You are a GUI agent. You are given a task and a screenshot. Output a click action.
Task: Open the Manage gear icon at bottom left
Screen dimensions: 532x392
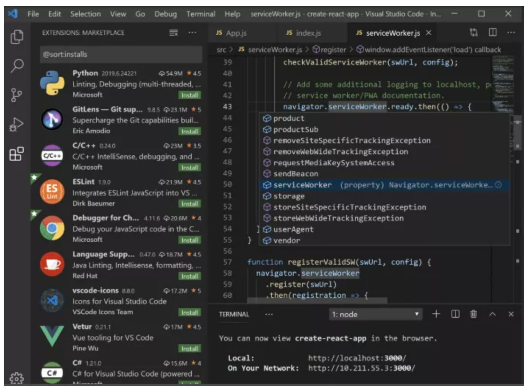(17, 378)
